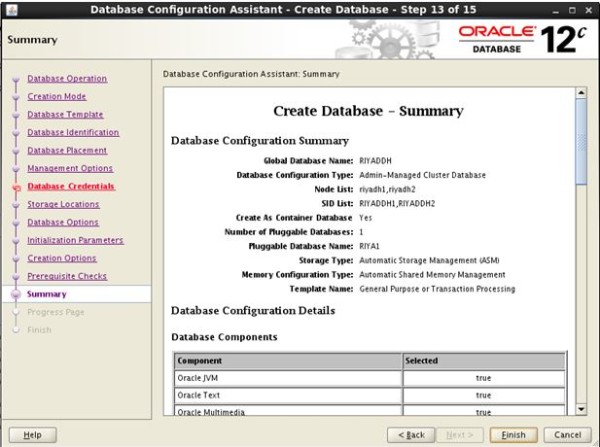Viewport: 600px width, 447px height.
Task: Open the Database Template step
Action: pos(65,114)
